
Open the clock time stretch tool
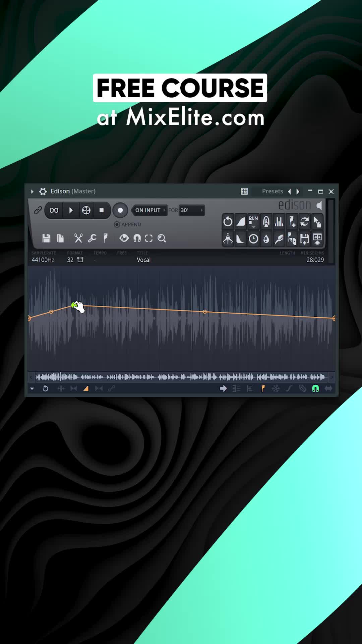pos(253,239)
